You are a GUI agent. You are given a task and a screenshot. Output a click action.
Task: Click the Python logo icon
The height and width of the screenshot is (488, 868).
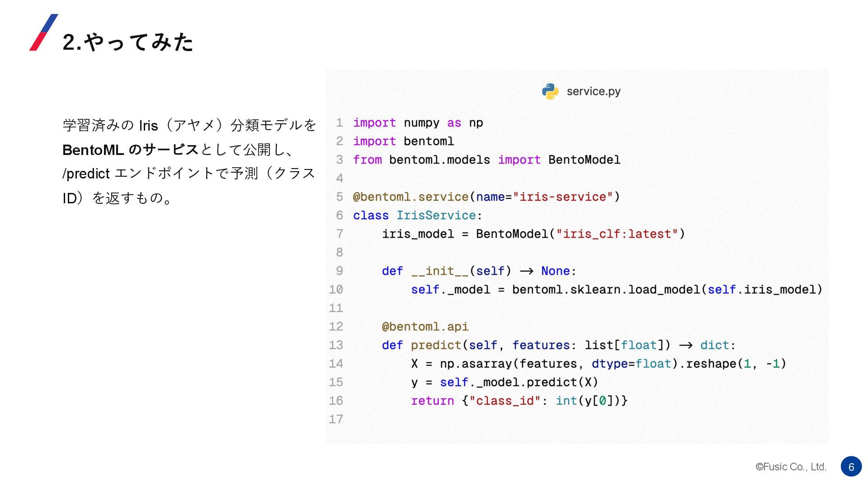[550, 91]
